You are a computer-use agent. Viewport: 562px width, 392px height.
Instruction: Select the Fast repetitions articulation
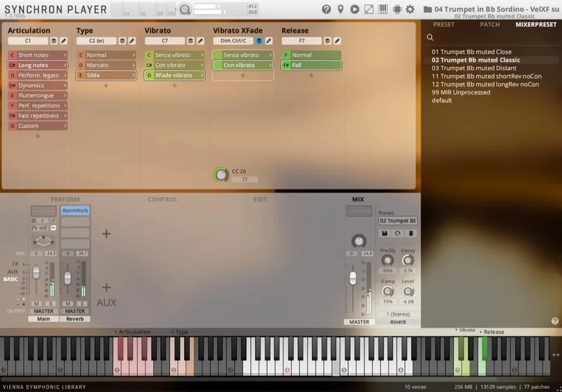coord(38,116)
